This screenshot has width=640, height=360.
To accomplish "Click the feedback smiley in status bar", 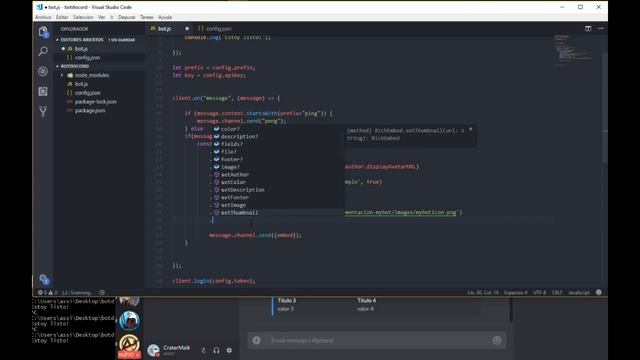I will [x=598, y=292].
